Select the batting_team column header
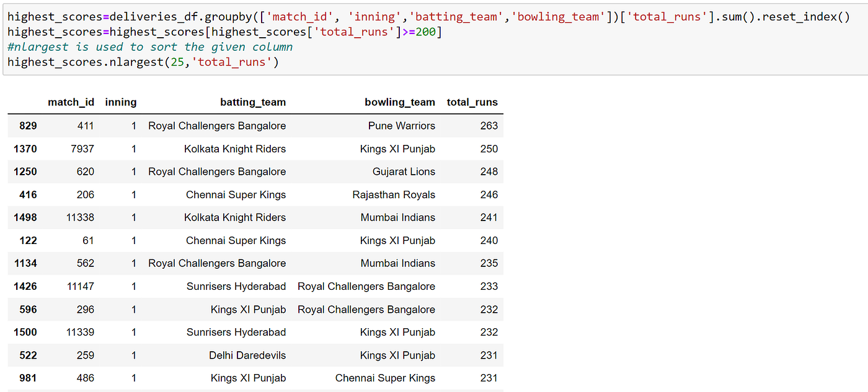The image size is (868, 392). [253, 102]
